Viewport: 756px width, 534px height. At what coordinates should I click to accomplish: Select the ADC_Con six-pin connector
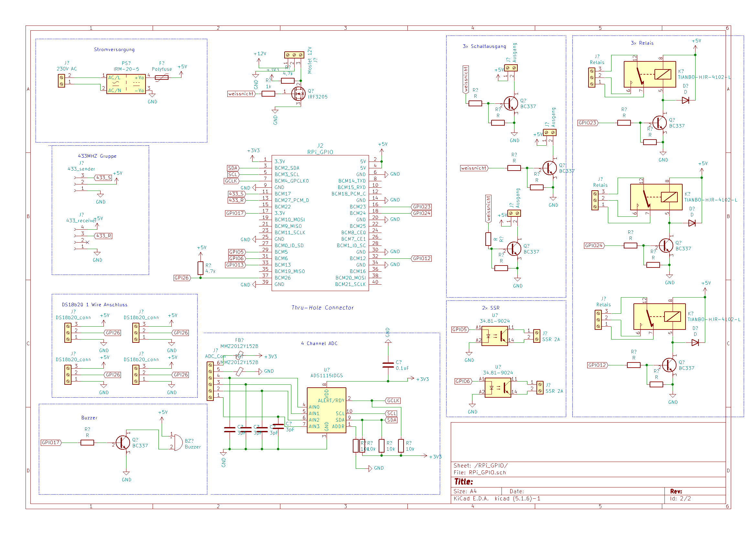[210, 381]
